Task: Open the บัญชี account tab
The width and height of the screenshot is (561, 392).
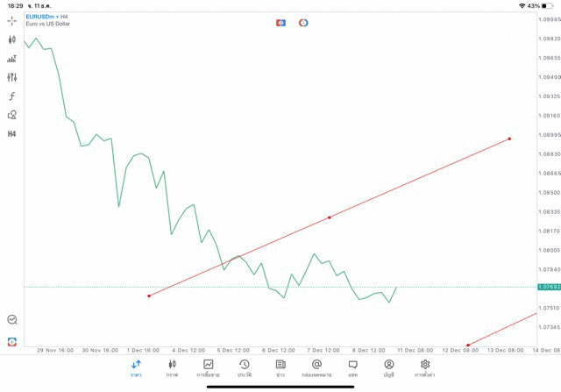Action: [x=388, y=368]
